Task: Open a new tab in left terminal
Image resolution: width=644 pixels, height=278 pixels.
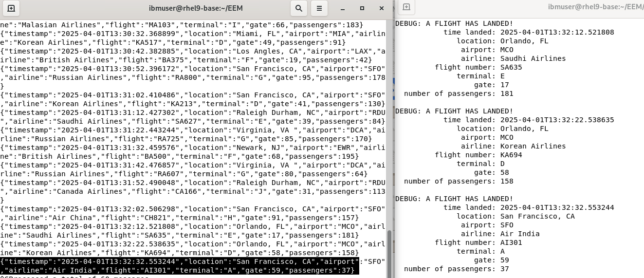Action: 11,8
